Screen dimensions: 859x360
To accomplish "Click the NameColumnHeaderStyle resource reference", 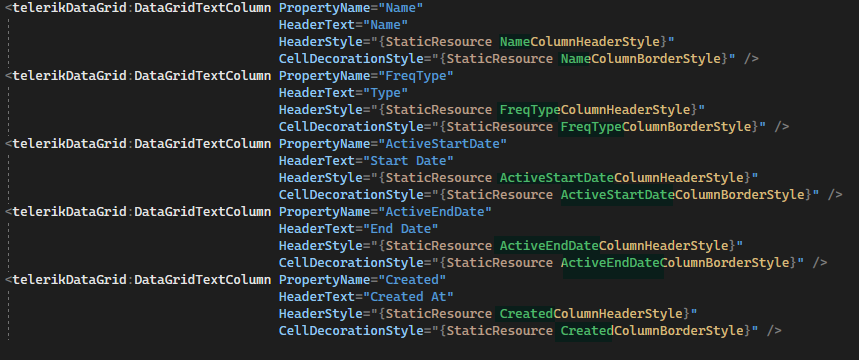I will pos(580,42).
